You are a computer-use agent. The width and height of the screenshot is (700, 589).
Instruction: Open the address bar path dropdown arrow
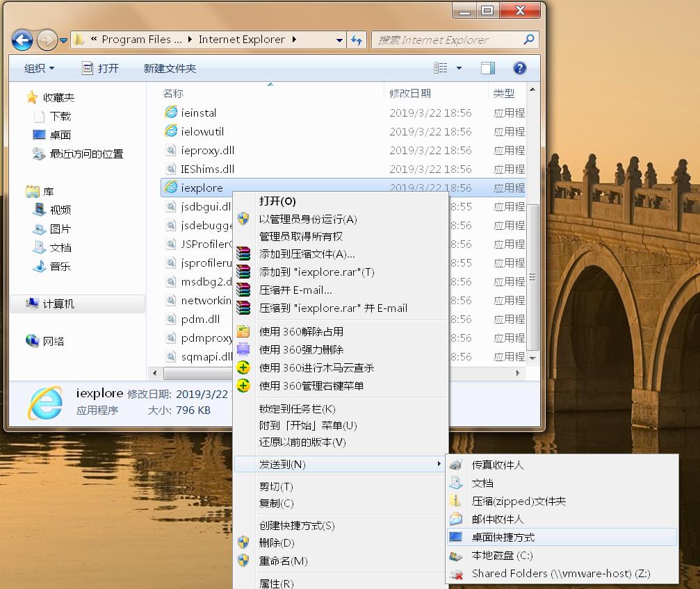point(339,40)
